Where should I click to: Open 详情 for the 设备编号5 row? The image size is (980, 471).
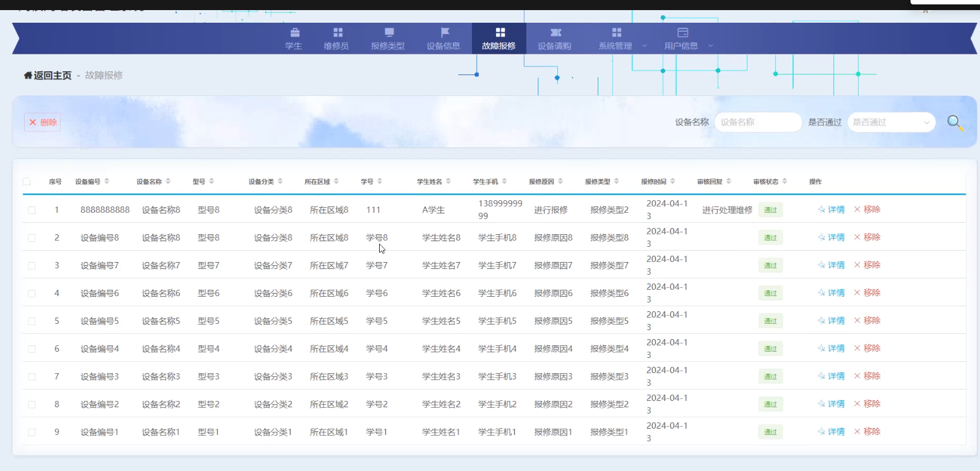click(831, 321)
